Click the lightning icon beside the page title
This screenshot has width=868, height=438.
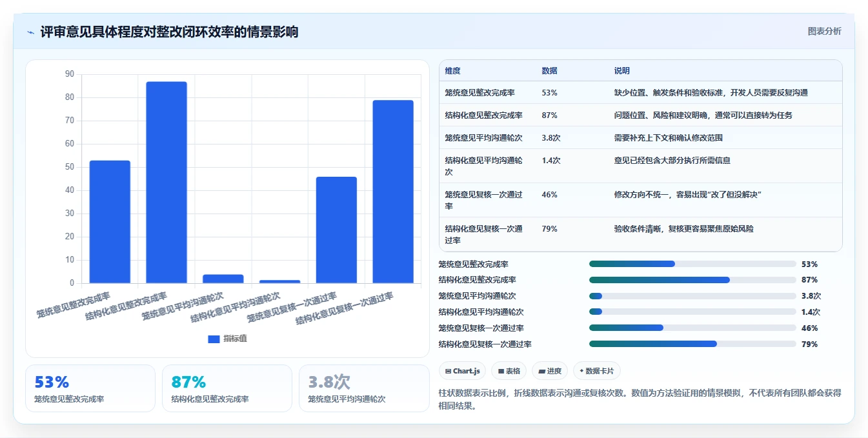(30, 32)
